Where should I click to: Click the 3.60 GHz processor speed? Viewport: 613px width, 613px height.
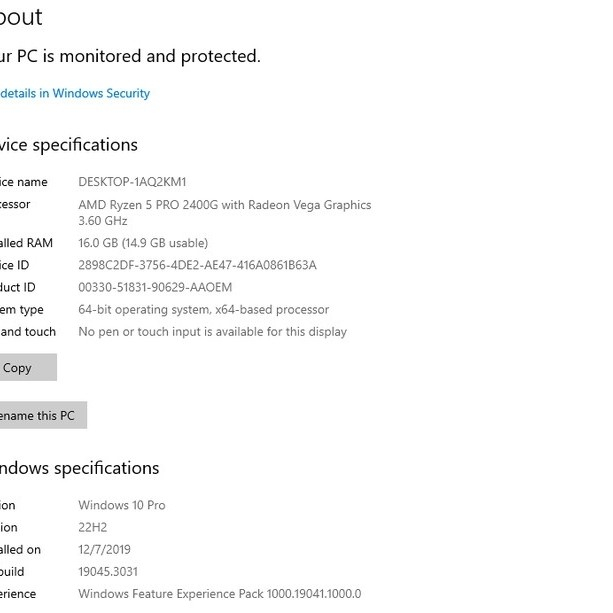point(102,220)
